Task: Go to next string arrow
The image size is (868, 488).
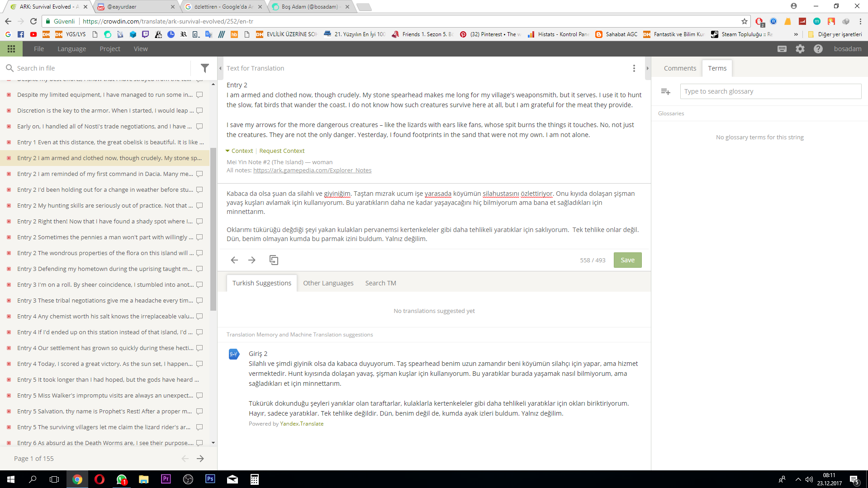Action: click(x=252, y=260)
